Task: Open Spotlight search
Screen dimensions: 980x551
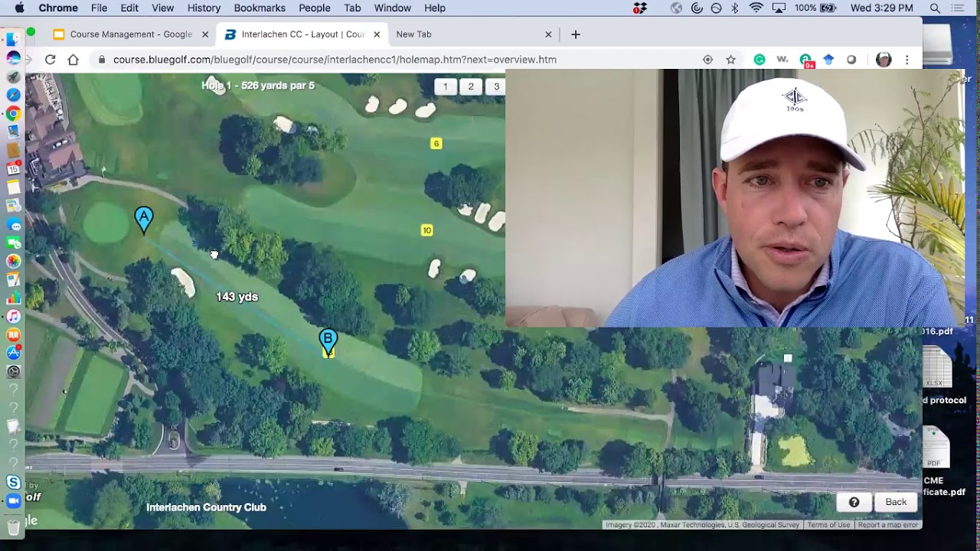Action: pyautogui.click(x=935, y=8)
